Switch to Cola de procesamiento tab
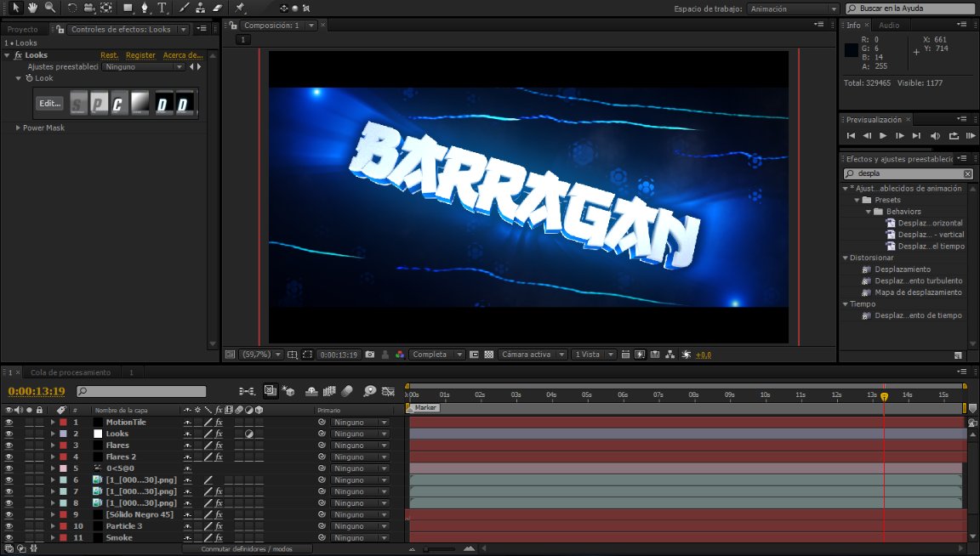 71,372
